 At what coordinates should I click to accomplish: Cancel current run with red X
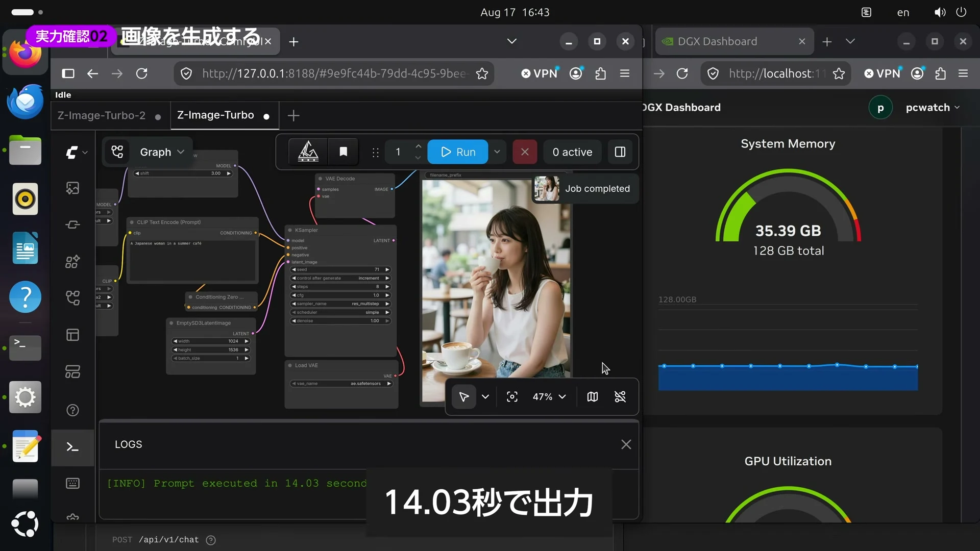point(525,152)
